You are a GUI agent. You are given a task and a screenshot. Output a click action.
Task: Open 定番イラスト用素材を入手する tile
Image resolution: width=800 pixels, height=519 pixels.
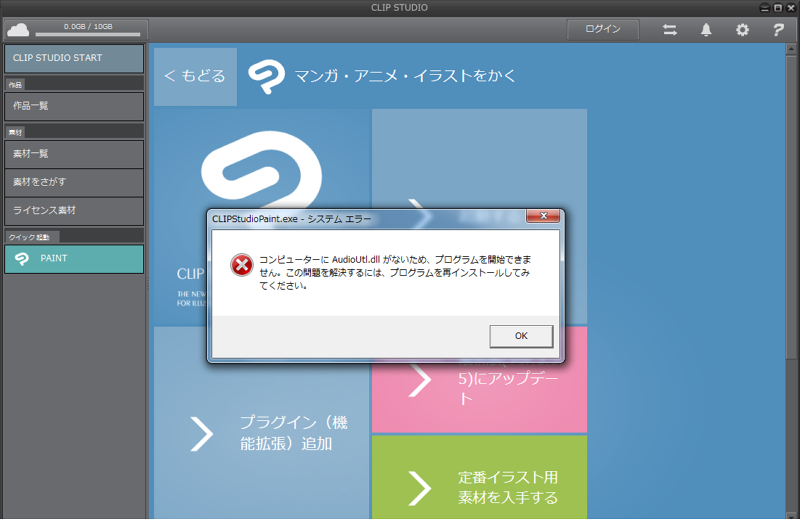click(479, 477)
